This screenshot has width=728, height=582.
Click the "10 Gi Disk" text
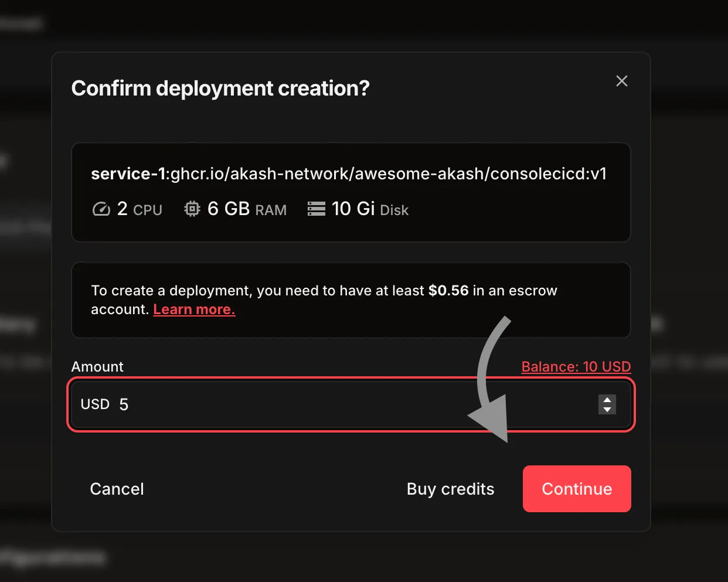(x=370, y=209)
